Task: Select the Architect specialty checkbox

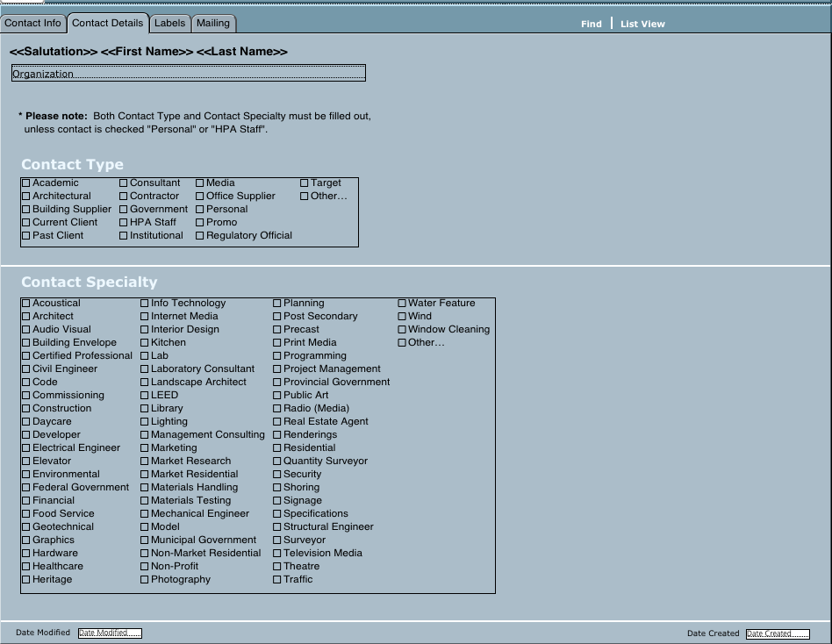Action: (x=26, y=317)
